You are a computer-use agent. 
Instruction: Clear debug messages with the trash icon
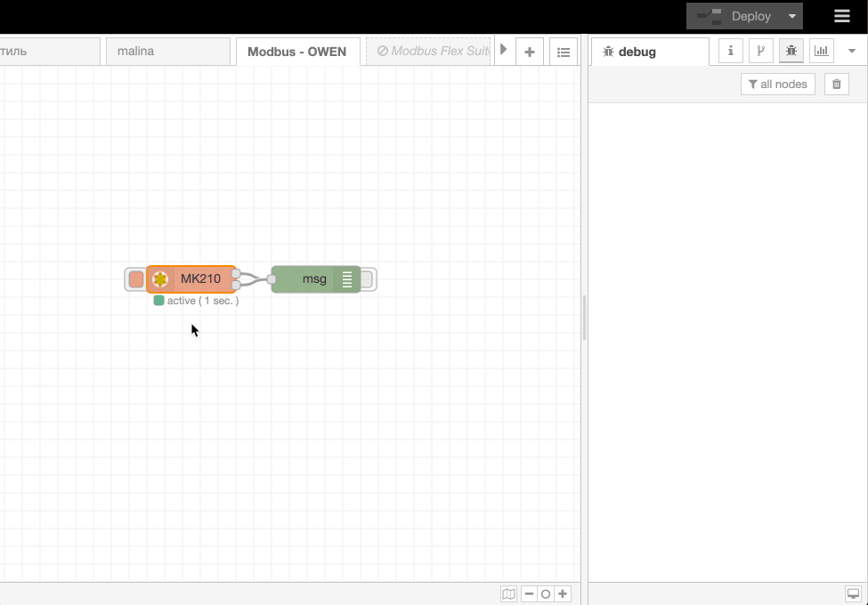click(x=836, y=84)
